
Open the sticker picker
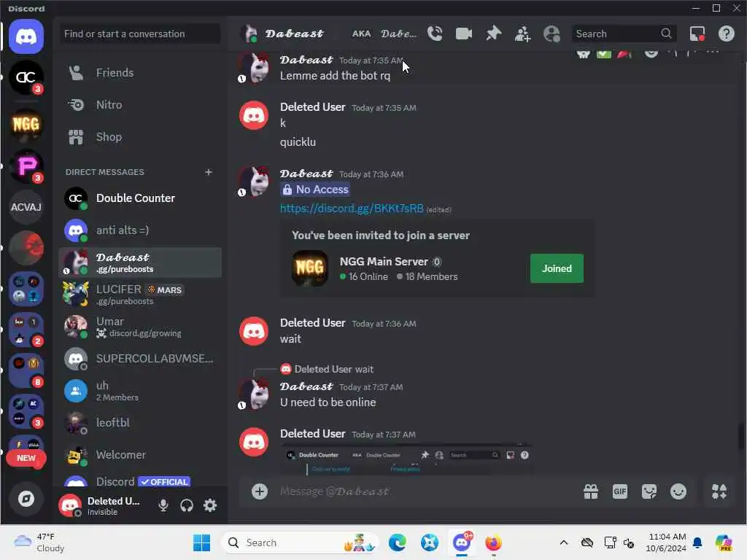pyautogui.click(x=649, y=491)
